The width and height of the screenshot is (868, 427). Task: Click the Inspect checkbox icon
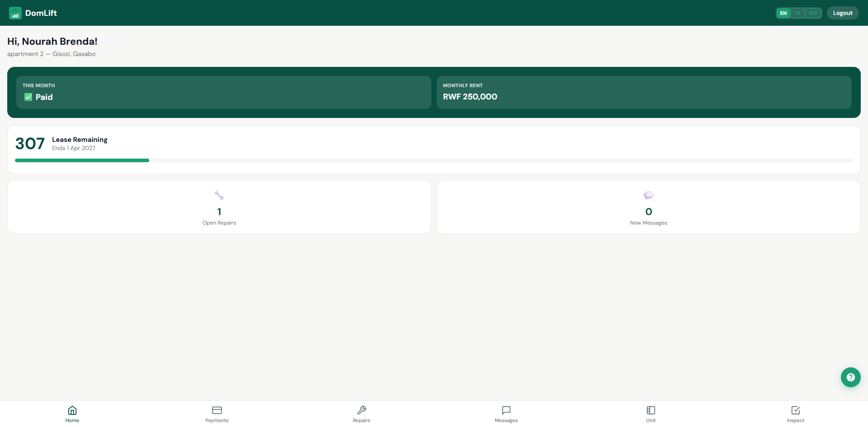[x=796, y=410]
